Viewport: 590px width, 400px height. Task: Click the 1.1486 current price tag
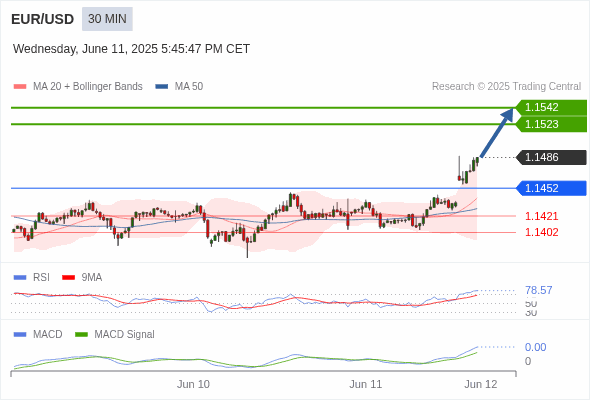click(551, 157)
